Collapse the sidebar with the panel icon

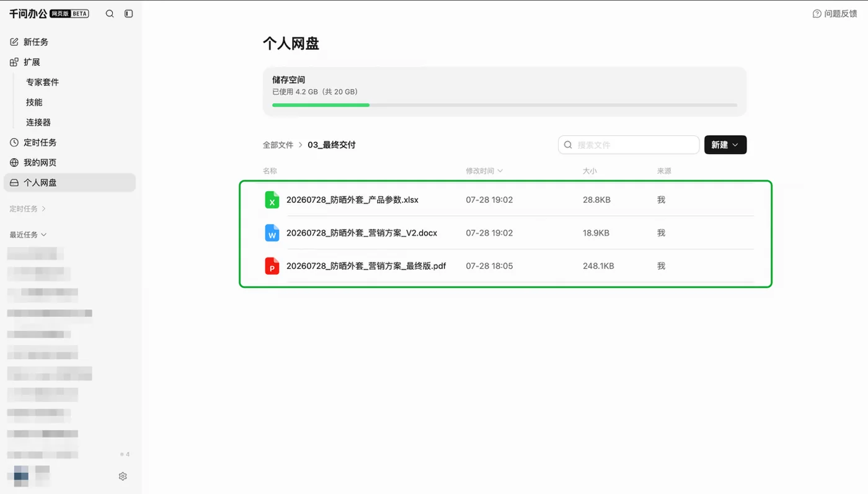coord(129,14)
